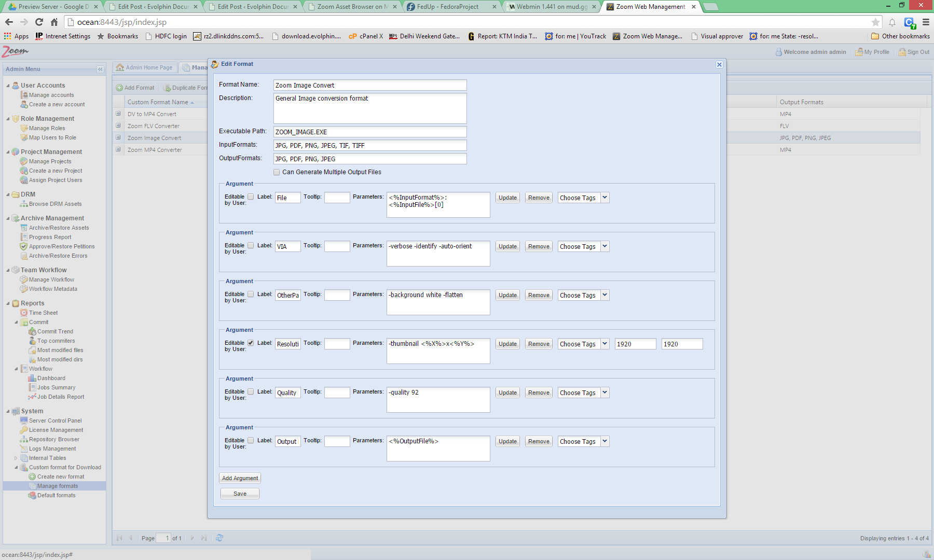Click the Executable Path input field

pos(370,132)
